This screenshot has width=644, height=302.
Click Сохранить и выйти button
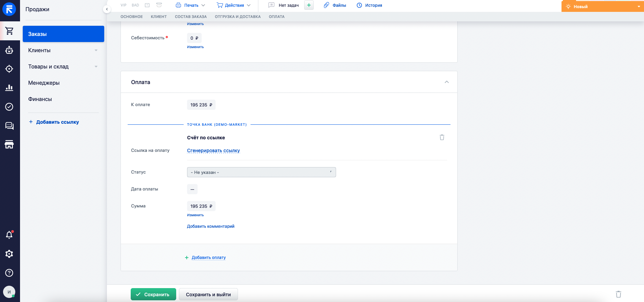point(208,294)
